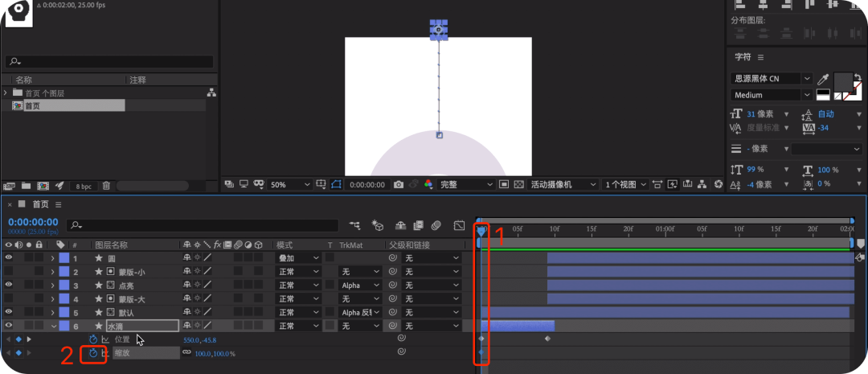Collapse layer 水滴 properties
The width and height of the screenshot is (868, 374).
coord(53,327)
